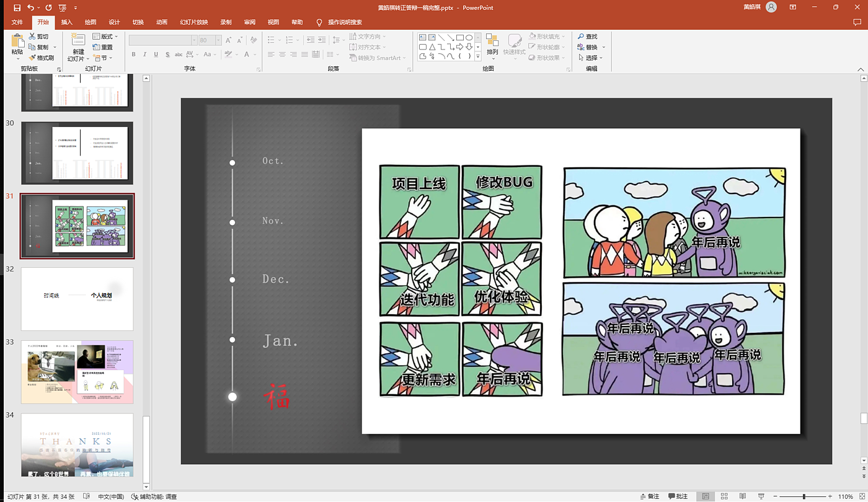Screen dimensions: 868x502
Task: Expand the Layout (版式) dropdown
Action: [x=105, y=37]
